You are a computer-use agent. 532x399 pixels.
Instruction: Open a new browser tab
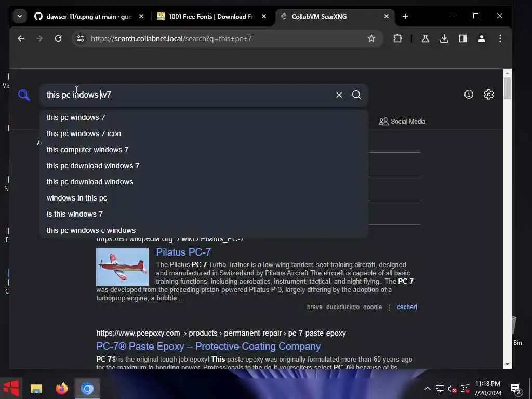click(x=405, y=16)
